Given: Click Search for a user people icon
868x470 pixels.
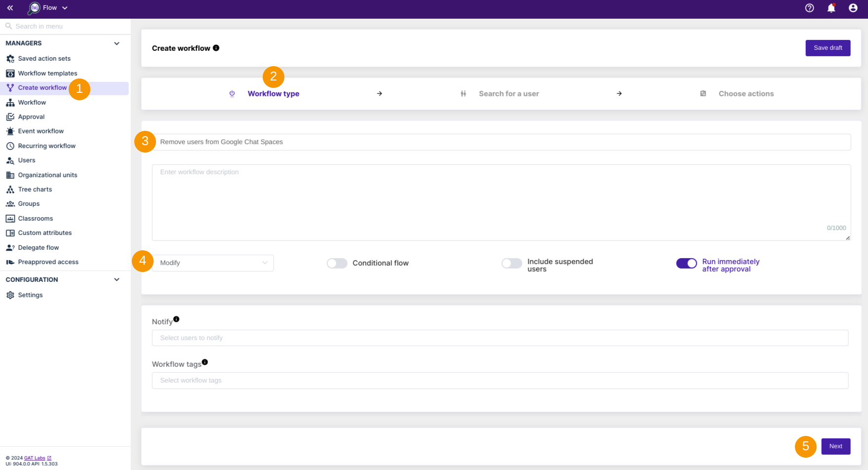Looking at the screenshot, I should coord(463,94).
